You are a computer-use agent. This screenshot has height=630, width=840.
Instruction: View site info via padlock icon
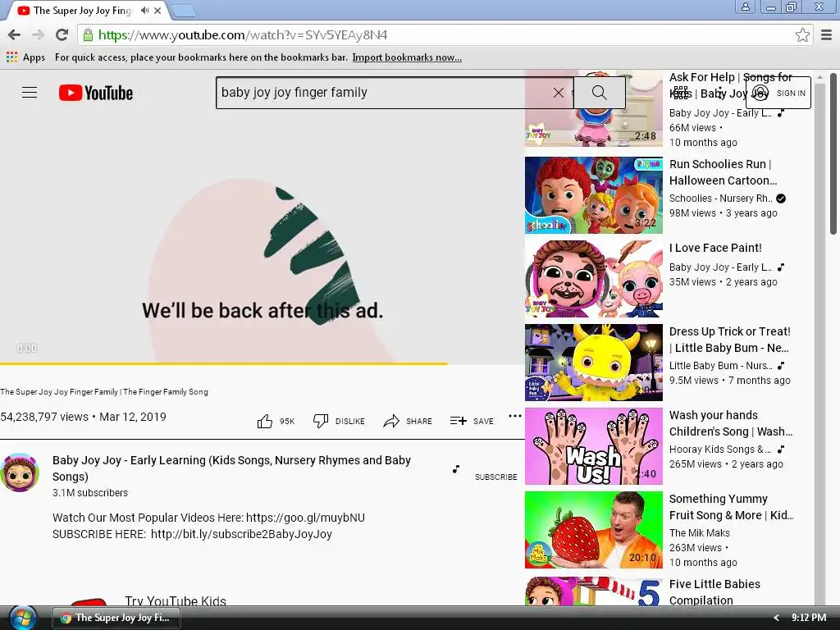[x=88, y=34]
